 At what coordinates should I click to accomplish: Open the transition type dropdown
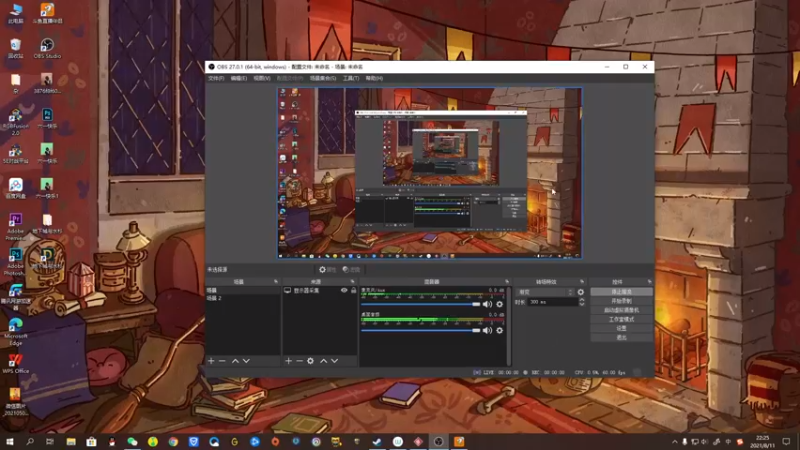click(x=545, y=292)
